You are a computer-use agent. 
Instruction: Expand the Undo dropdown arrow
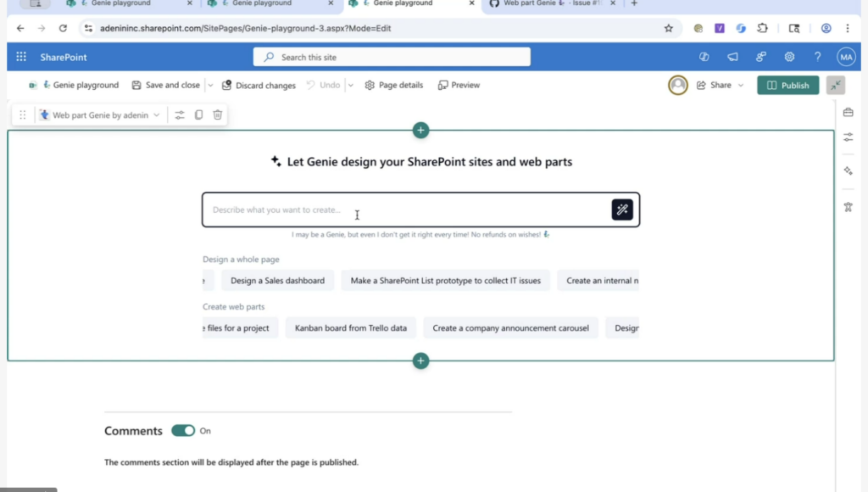tap(350, 86)
